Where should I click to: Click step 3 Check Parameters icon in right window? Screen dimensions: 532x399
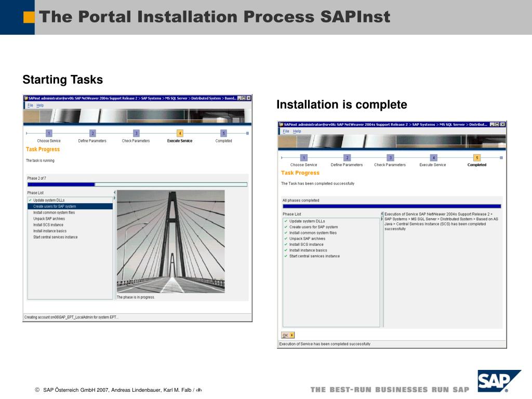(x=391, y=158)
